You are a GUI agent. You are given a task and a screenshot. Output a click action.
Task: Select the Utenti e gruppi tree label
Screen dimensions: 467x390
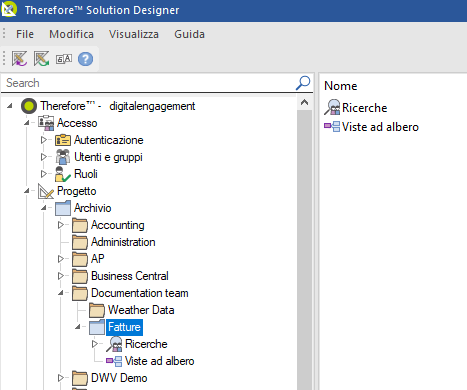(108, 157)
